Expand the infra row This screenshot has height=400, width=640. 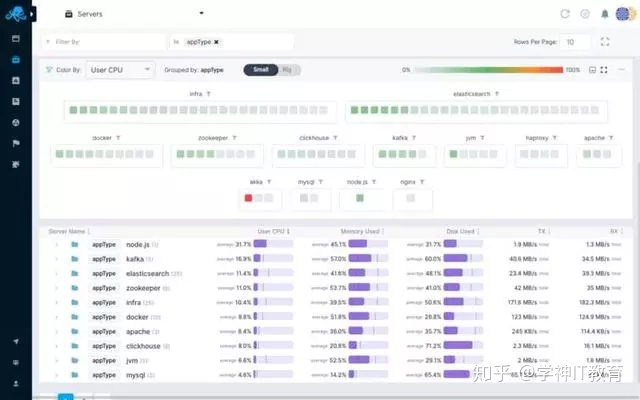[56, 302]
